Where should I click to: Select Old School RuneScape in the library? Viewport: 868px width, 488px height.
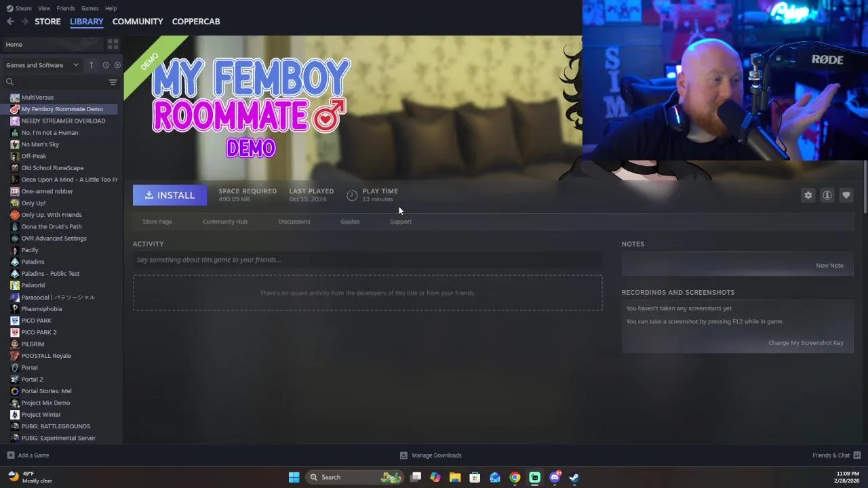tap(52, 168)
